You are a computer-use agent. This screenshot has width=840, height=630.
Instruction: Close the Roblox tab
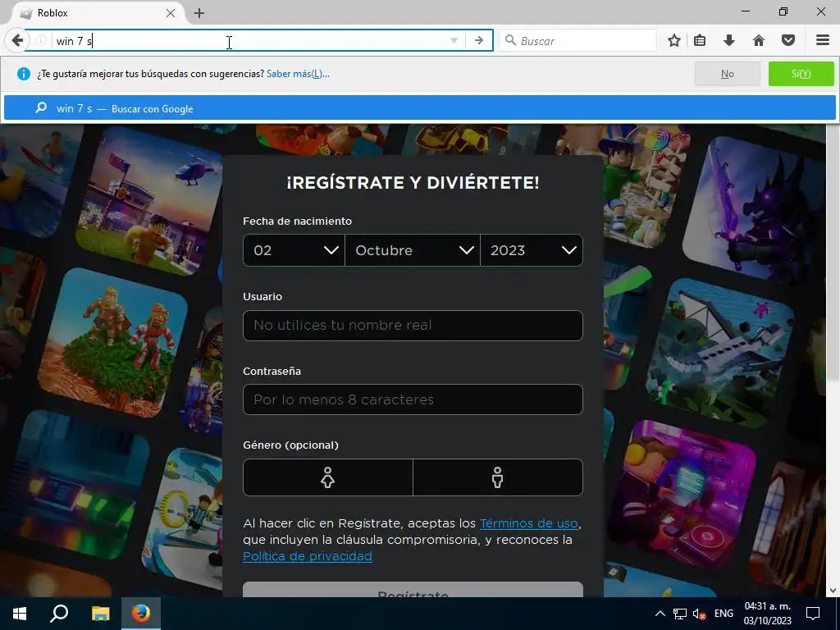tap(171, 13)
